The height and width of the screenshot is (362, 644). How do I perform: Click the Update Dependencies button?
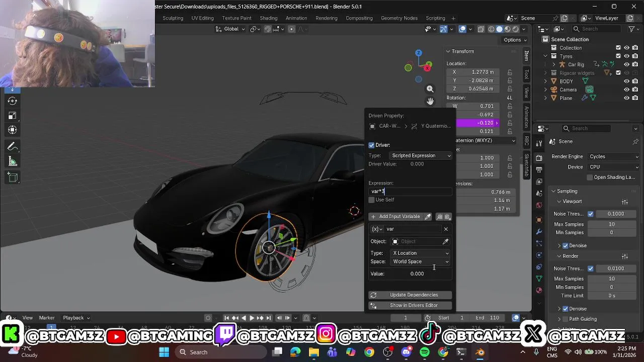[410, 295]
